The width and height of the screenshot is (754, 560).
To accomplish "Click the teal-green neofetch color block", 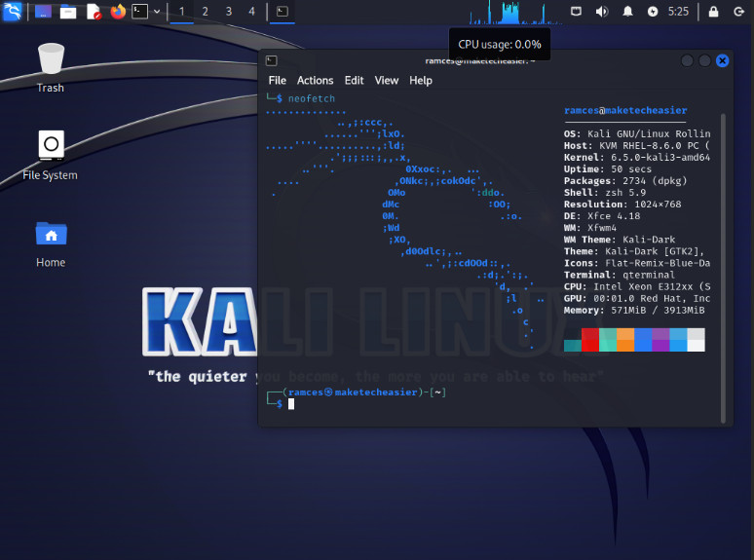I will (608, 340).
